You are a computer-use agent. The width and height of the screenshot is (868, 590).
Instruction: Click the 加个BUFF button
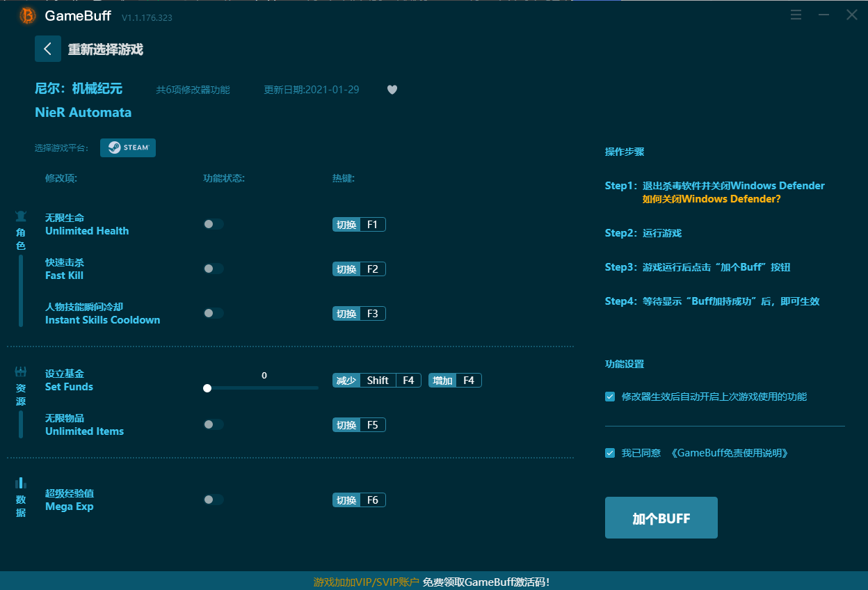[661, 518]
